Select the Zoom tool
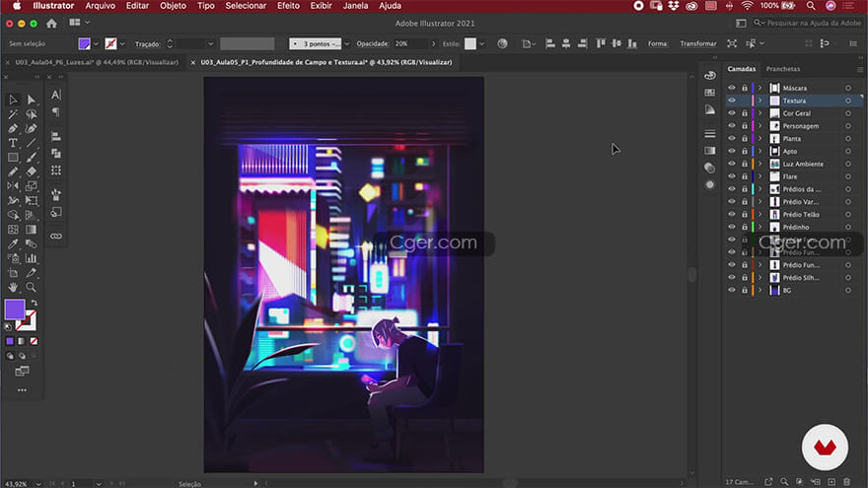Viewport: 868px width, 488px height. click(x=31, y=287)
